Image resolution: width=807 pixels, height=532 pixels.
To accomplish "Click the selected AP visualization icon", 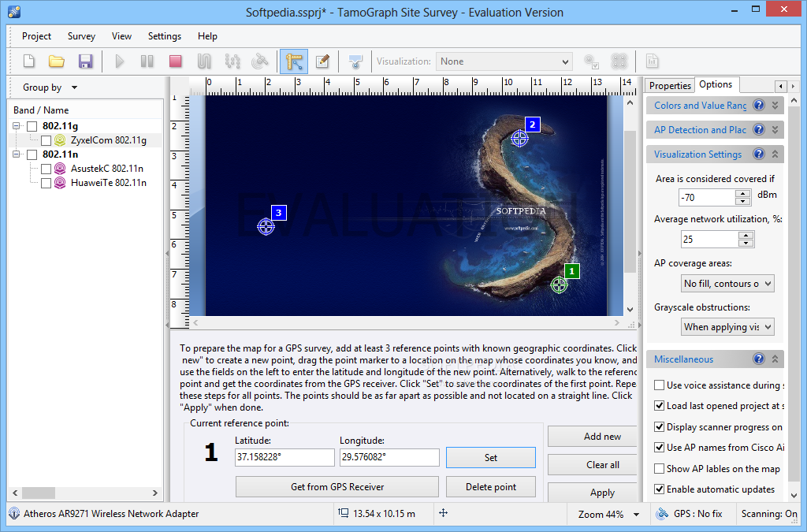I will pyautogui.click(x=591, y=61).
